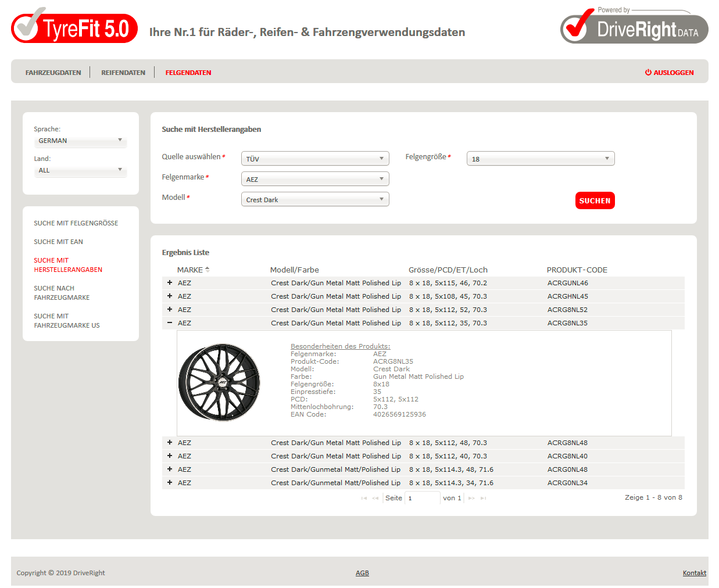Jump to first results page arrow
This screenshot has height=588, width=719.
point(364,498)
